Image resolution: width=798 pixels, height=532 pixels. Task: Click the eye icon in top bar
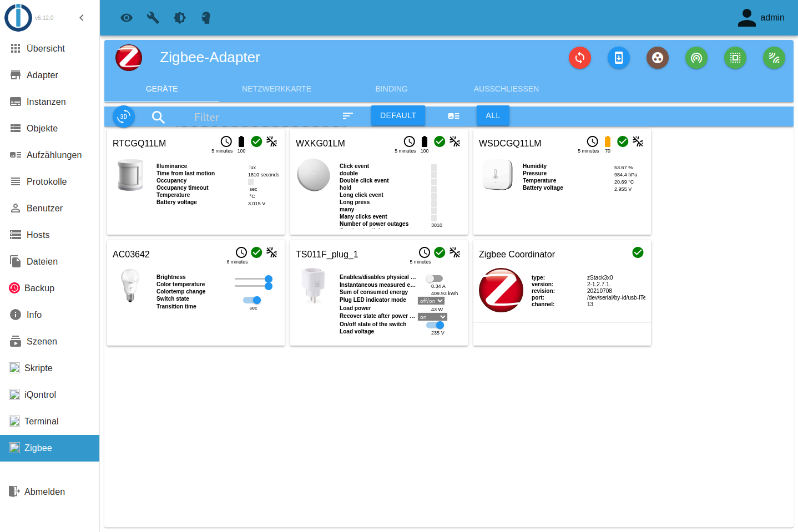(x=127, y=18)
